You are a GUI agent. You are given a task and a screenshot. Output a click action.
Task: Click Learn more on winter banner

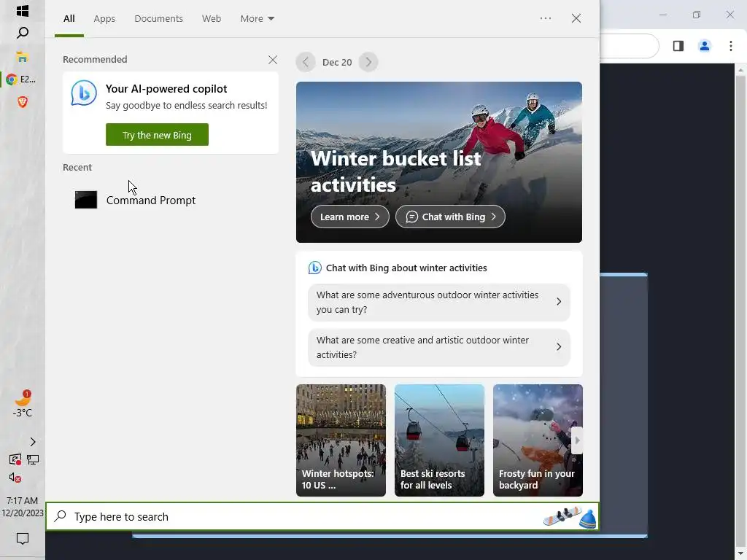[x=350, y=217]
